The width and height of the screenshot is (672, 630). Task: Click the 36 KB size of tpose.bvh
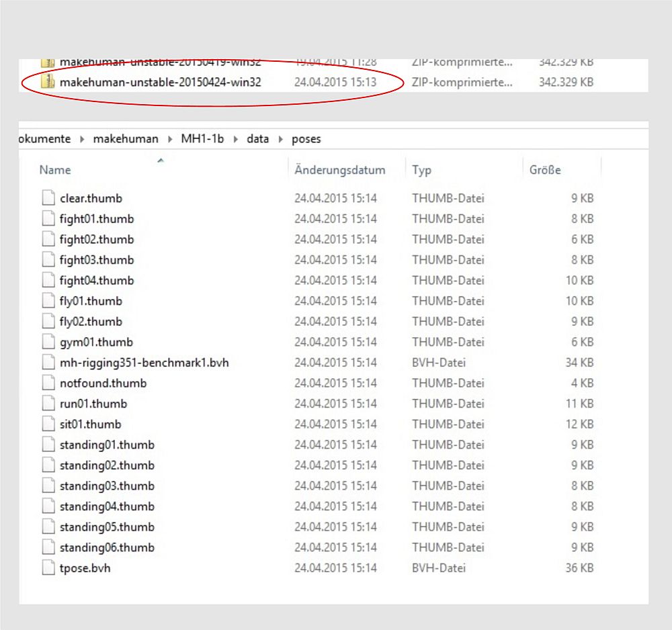coord(579,568)
